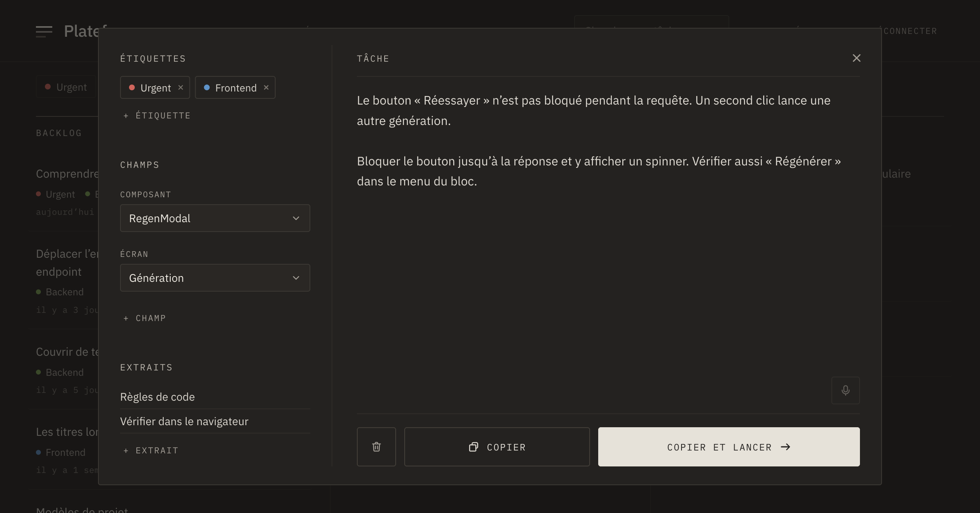
Task: Expand the Composant chevron arrow
Action: (x=296, y=218)
